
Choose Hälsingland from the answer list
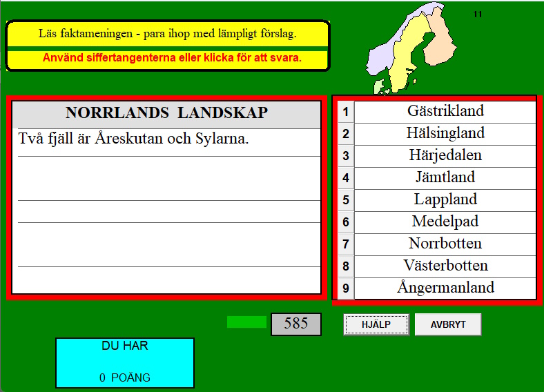click(445, 133)
